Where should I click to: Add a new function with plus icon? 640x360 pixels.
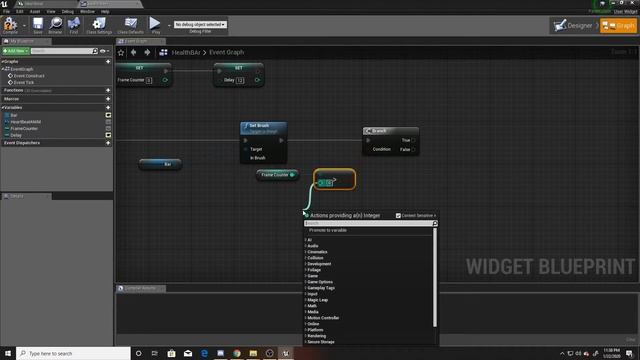[x=108, y=90]
